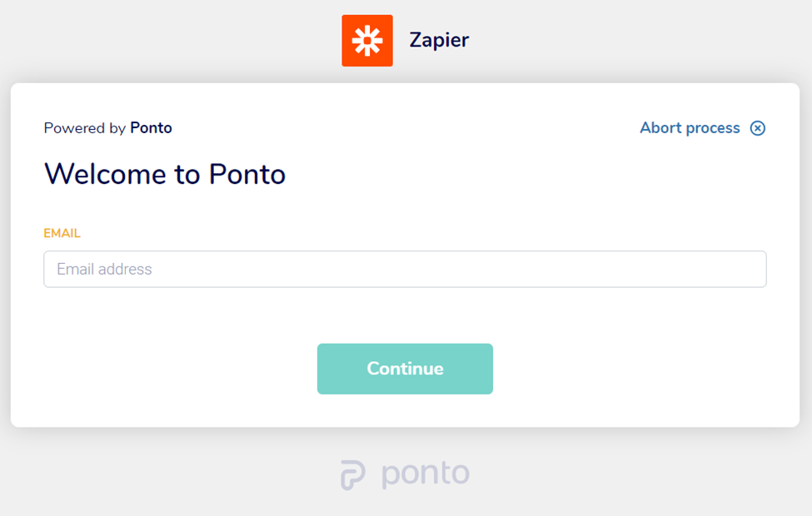Click the word Continue on the teal button
Image resolution: width=812 pixels, height=516 pixels.
pyautogui.click(x=405, y=369)
